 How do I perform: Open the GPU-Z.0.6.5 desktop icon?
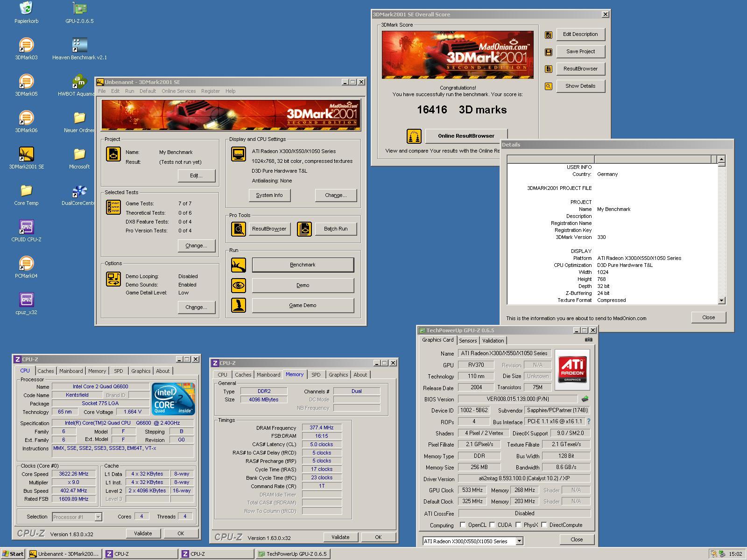coord(80,8)
